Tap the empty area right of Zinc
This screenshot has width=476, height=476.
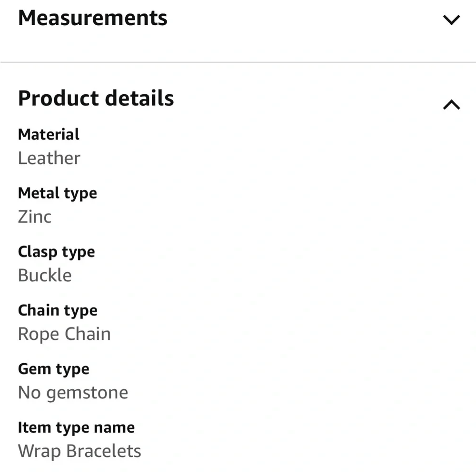click(261, 217)
